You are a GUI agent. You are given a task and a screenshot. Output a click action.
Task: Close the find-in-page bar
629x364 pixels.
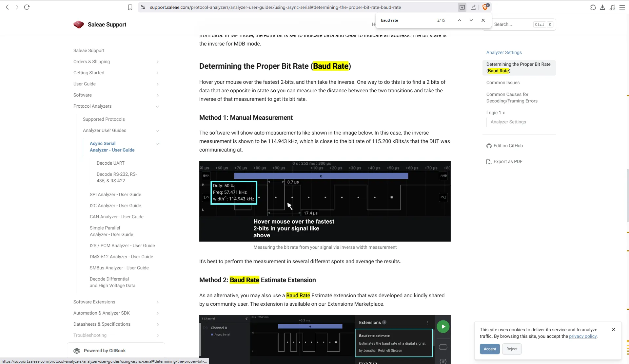483,20
